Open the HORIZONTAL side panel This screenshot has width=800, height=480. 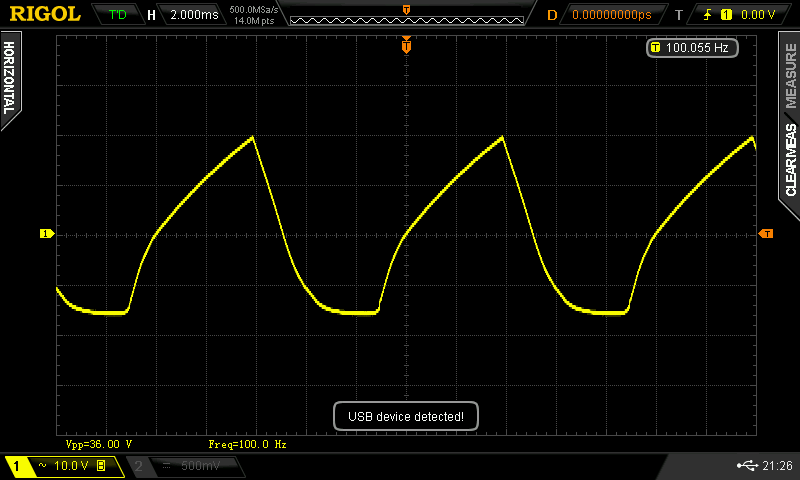9,80
